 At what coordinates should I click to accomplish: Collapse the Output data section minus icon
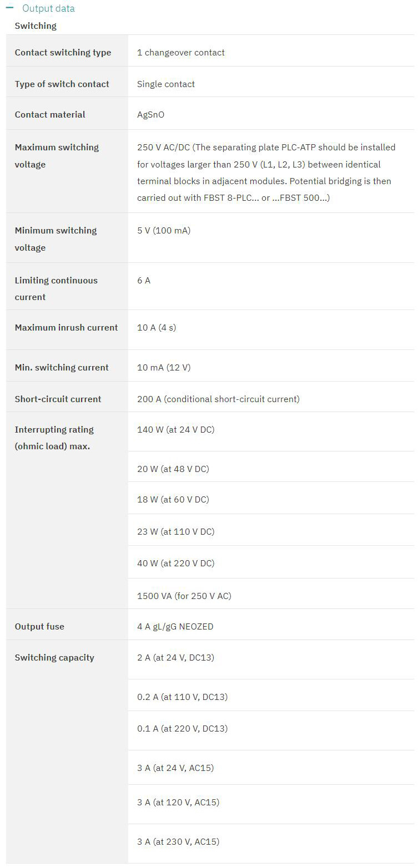point(9,8)
